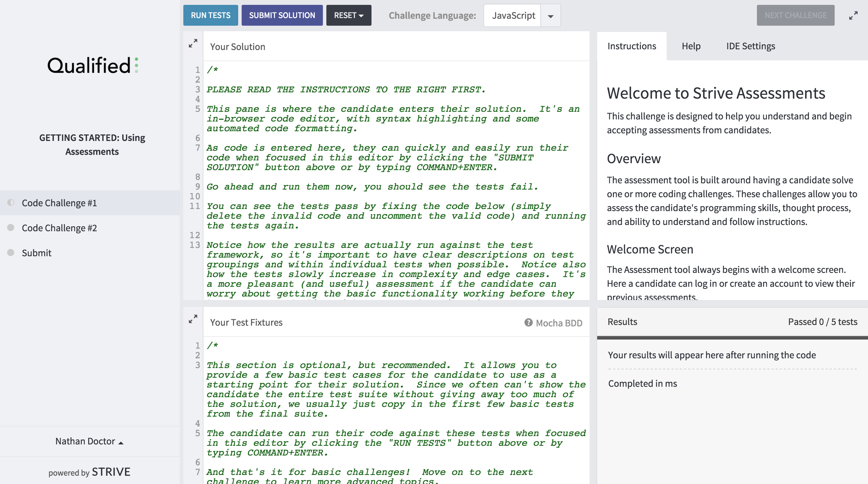This screenshot has width=868, height=484.
Task: Go to the Submit step in sidebar
Action: pos(36,253)
